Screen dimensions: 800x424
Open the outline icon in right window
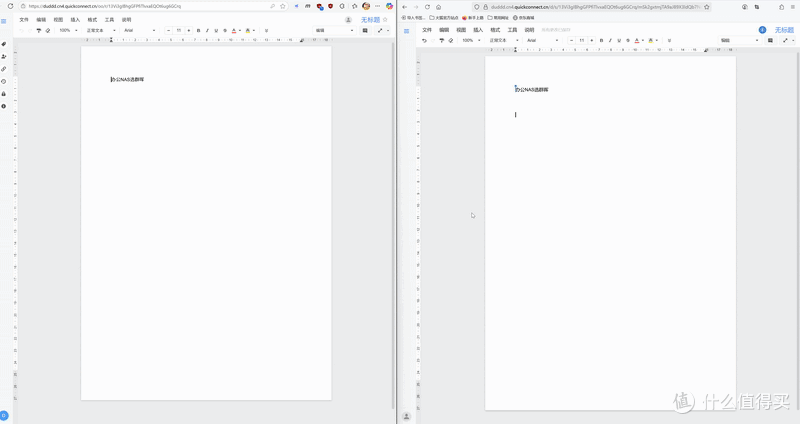407,31
